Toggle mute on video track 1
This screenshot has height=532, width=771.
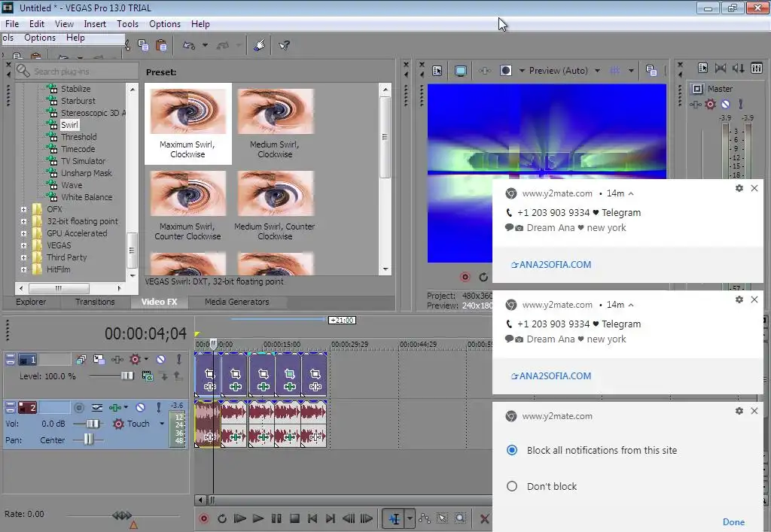tap(161, 360)
